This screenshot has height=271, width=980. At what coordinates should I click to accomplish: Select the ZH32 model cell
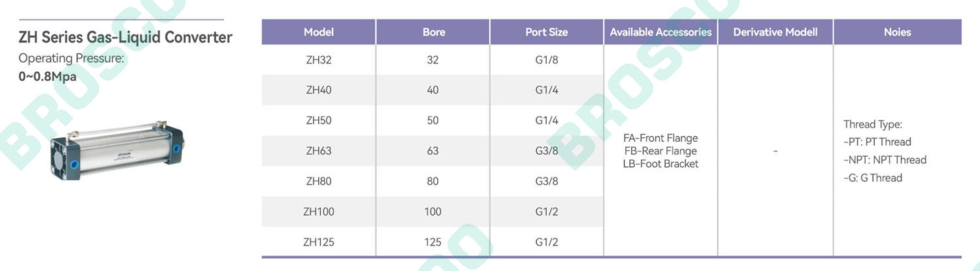[319, 60]
